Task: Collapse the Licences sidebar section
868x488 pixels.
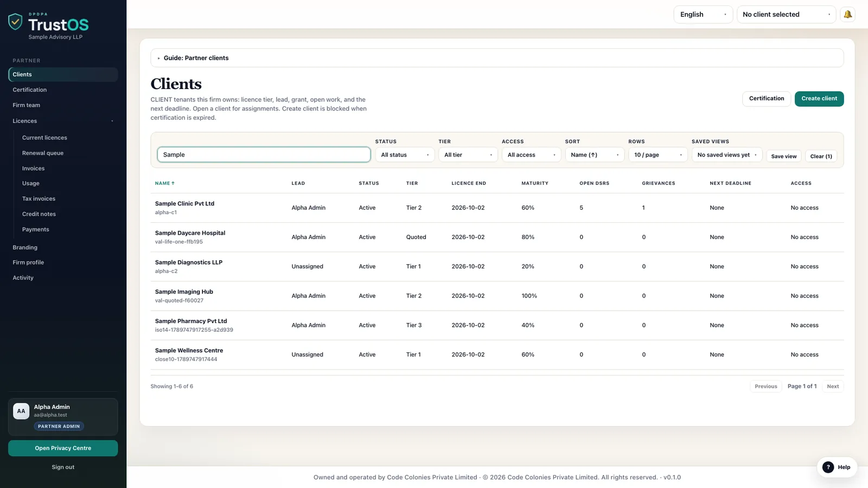Action: [x=63, y=121]
